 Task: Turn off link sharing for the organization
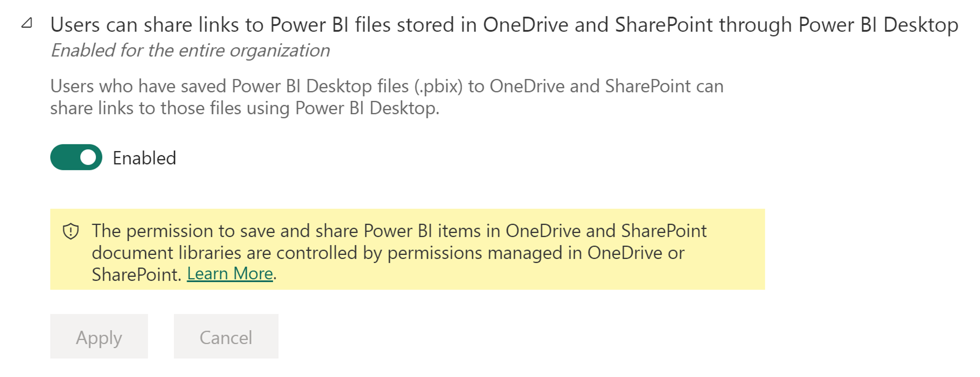tap(76, 157)
